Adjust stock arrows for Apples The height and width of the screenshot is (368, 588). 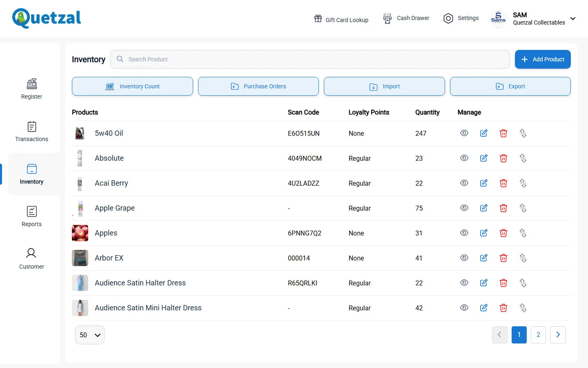(x=523, y=233)
